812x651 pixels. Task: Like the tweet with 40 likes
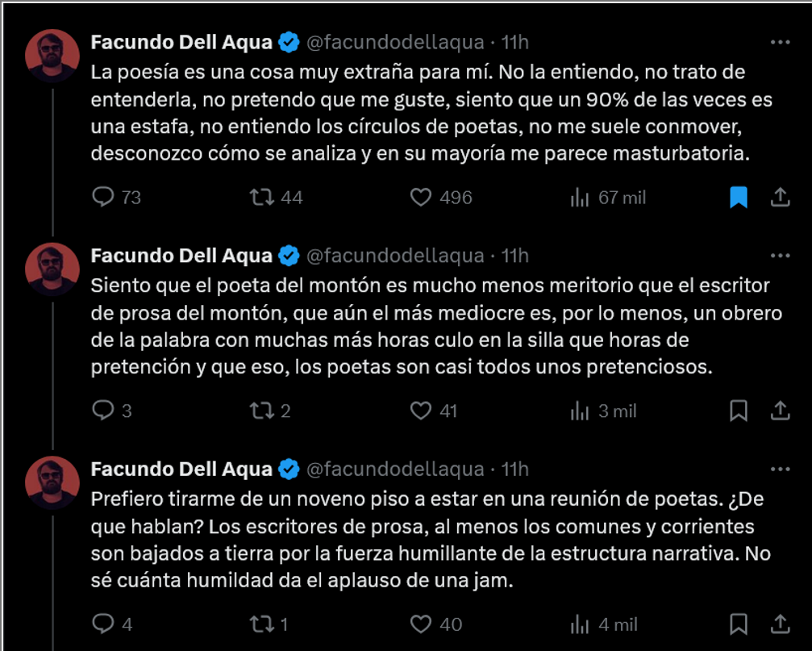coord(421,624)
